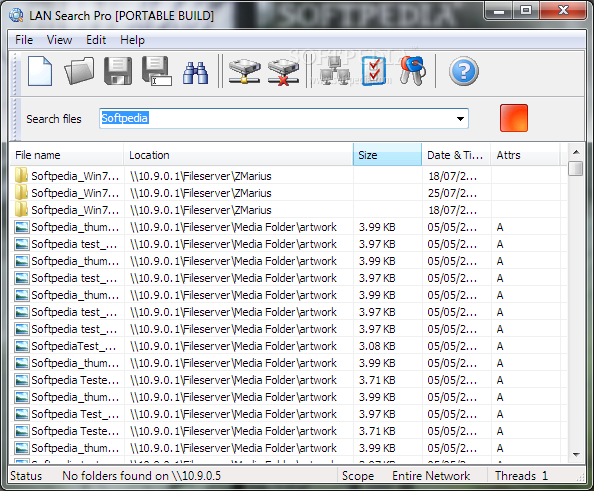
Task: Click the SoftpediaTest_ image file icon
Action: pyautogui.click(x=22, y=346)
